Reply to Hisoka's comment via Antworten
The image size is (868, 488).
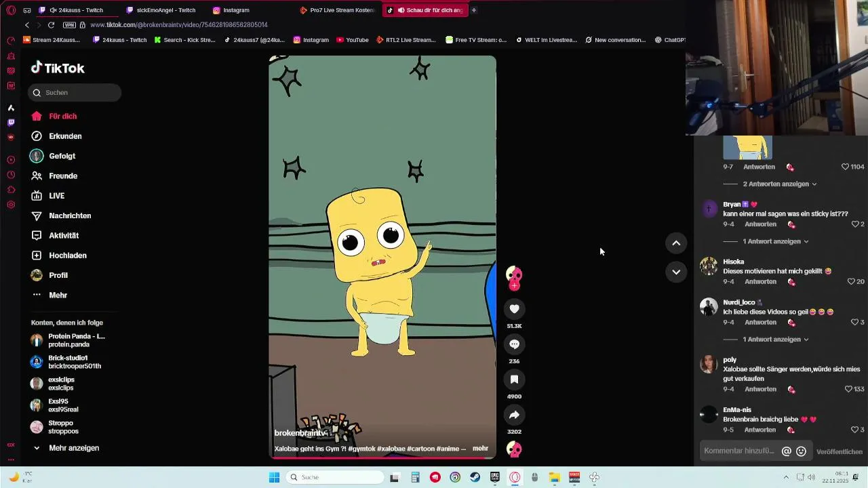point(759,281)
